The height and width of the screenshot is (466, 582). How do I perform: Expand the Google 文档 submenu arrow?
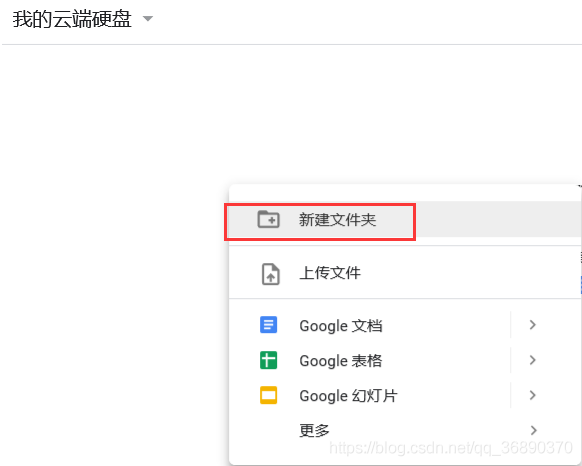click(533, 325)
